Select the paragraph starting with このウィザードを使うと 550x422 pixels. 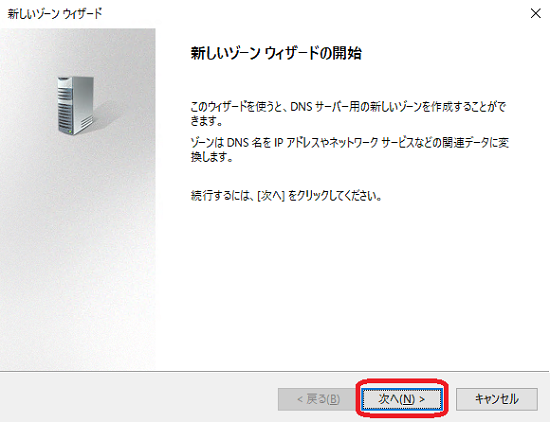[x=348, y=113]
